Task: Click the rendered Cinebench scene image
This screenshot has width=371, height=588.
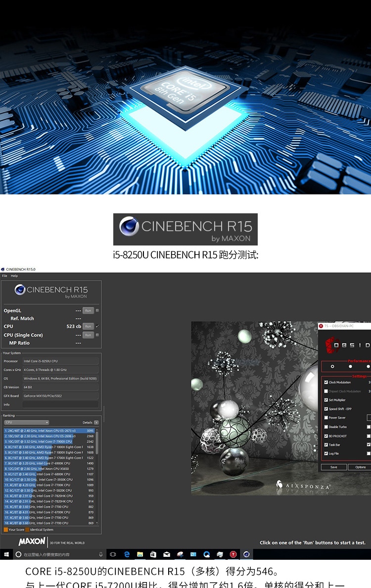Action: point(281,408)
